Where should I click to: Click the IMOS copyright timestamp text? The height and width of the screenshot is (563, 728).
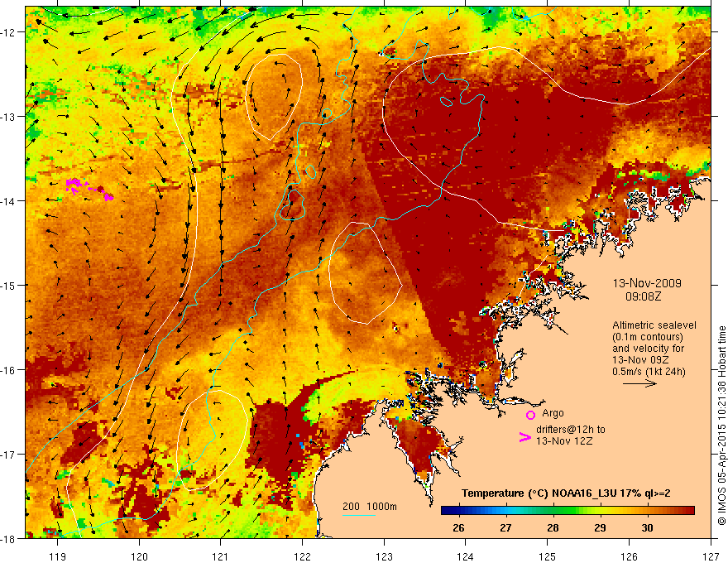click(721, 426)
